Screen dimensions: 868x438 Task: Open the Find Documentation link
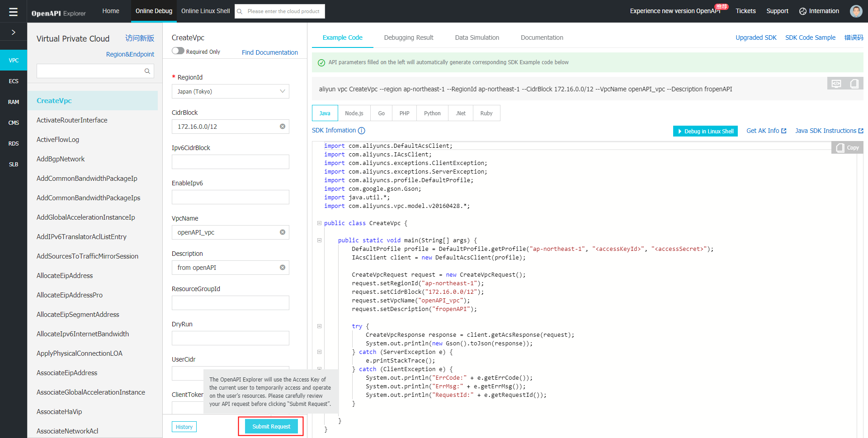click(x=270, y=52)
